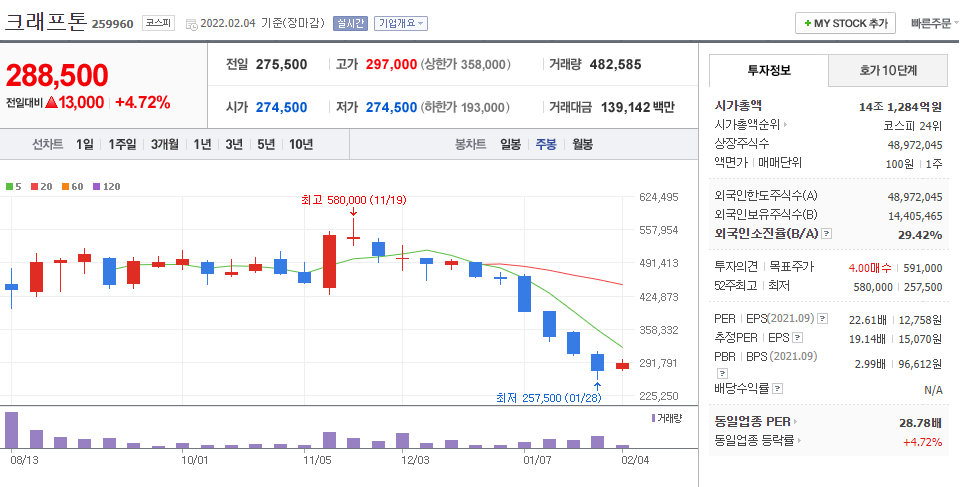Switch to the 투자정보 tab
This screenshot has height=487, width=973.
(769, 71)
